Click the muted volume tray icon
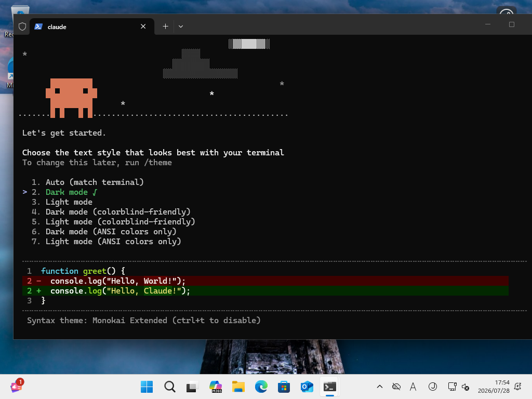The image size is (532, 399). coord(465,387)
